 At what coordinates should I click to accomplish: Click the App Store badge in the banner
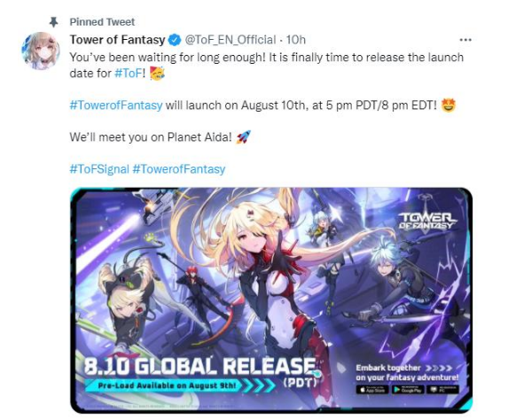click(x=372, y=390)
